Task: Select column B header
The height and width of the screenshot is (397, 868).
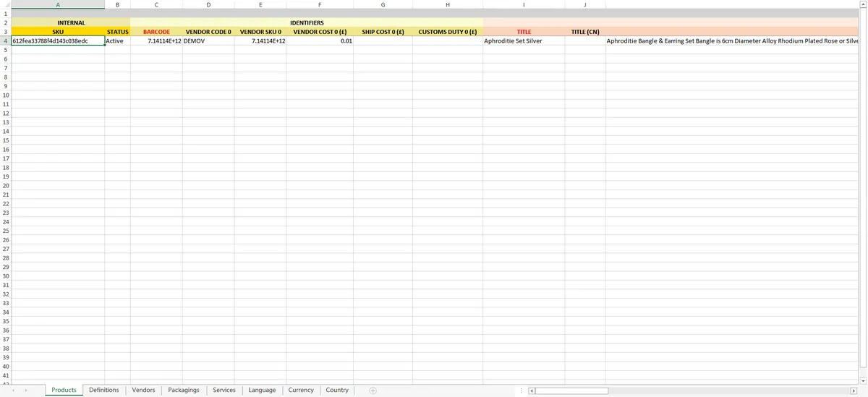Action: [117, 4]
